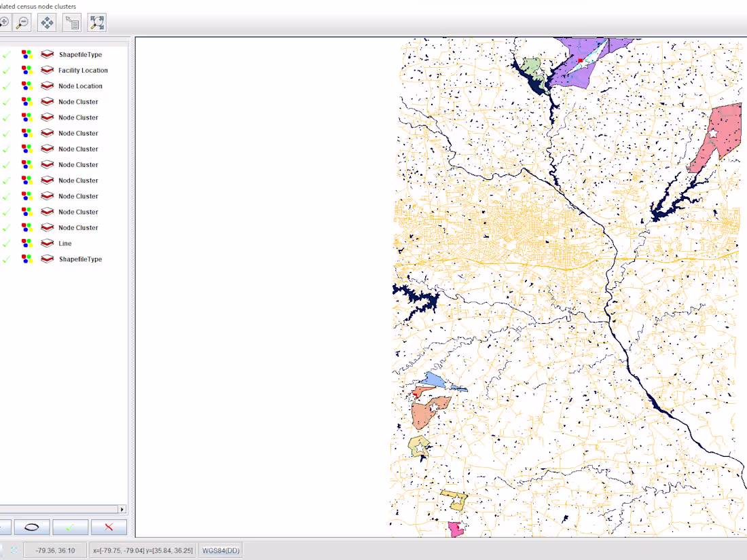
Task: Click the zoom-to-full-extent tool
Action: click(x=96, y=22)
